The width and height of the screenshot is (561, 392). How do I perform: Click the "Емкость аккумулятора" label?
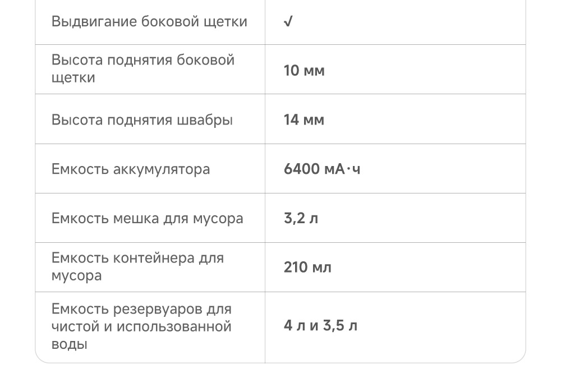pos(131,169)
